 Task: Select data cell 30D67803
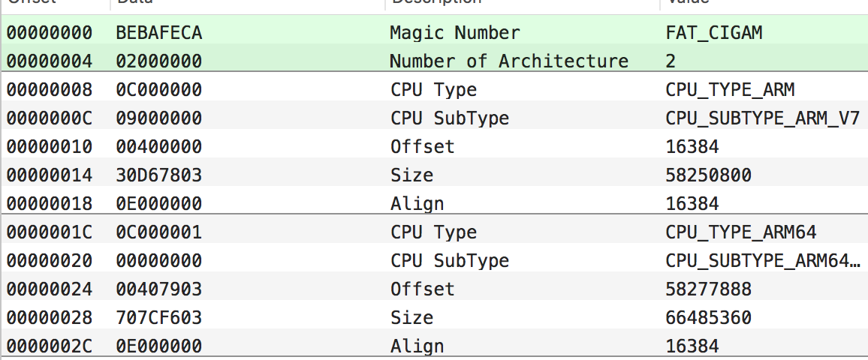tap(158, 175)
